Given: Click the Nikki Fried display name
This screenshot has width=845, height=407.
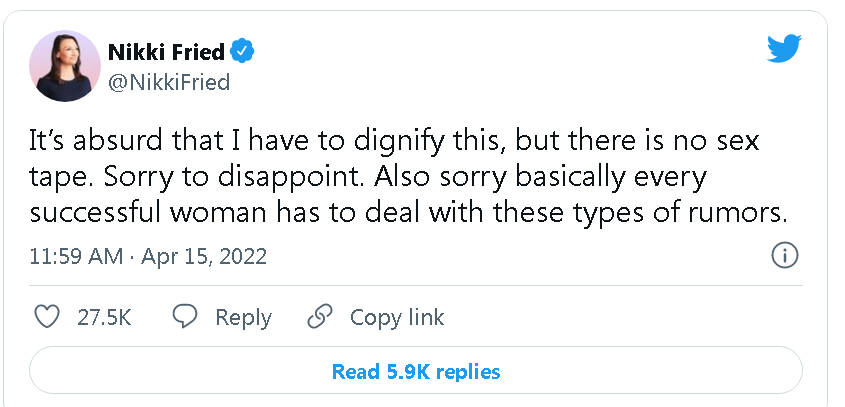Looking at the screenshot, I should (x=167, y=52).
